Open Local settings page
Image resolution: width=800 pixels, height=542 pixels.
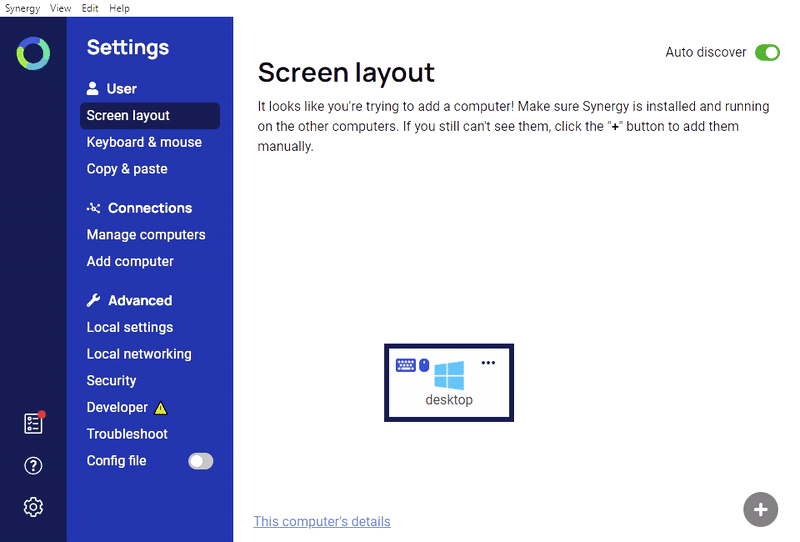pyautogui.click(x=130, y=327)
